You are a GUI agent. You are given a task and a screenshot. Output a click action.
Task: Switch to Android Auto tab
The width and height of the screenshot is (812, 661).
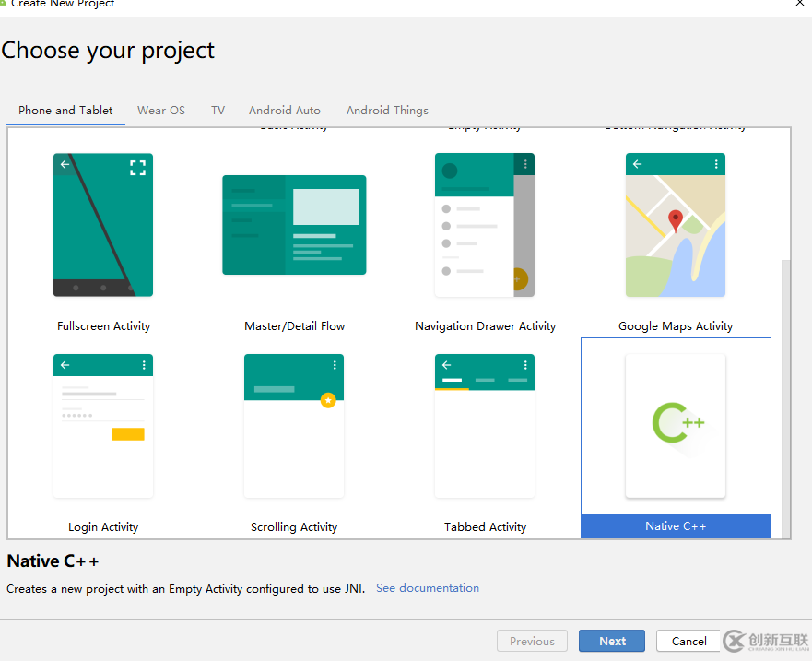285,111
